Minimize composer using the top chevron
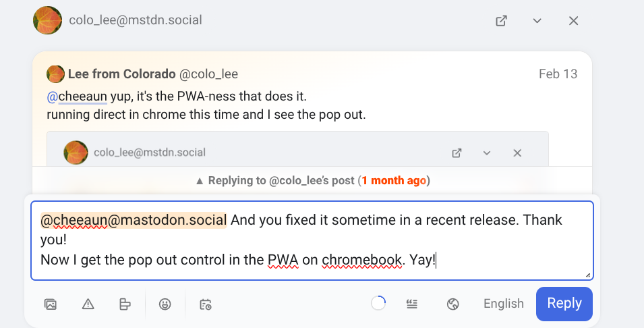The image size is (644, 328). pyautogui.click(x=537, y=20)
